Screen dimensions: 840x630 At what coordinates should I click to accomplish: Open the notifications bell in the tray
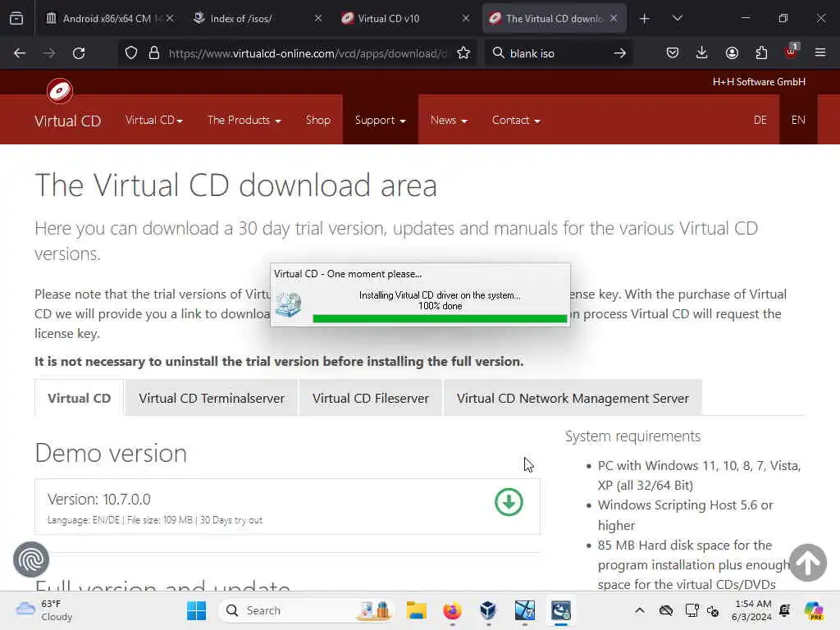(x=785, y=610)
